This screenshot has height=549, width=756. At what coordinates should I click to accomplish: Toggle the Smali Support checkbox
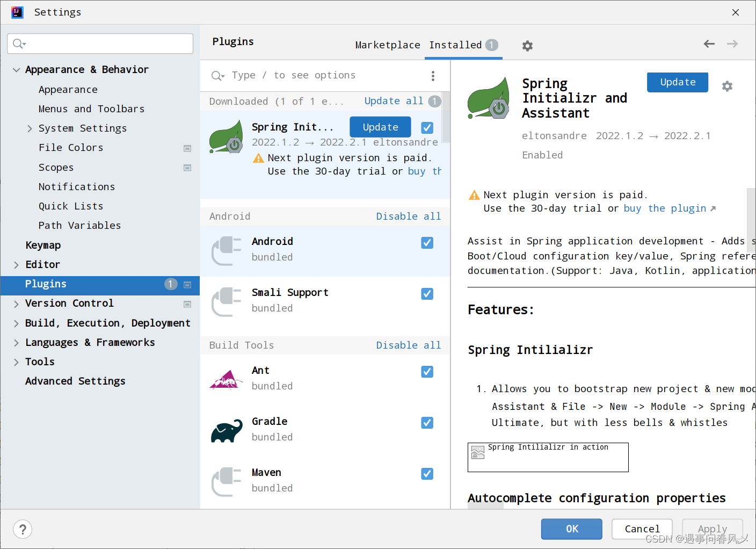tap(427, 294)
